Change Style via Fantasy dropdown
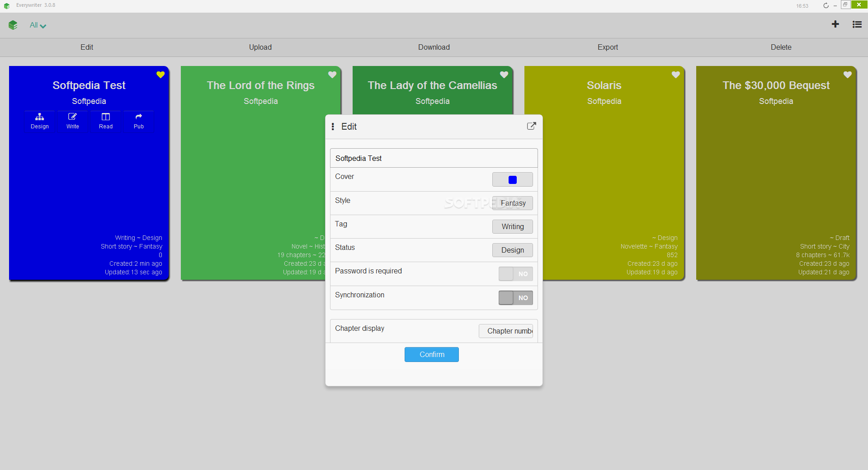The width and height of the screenshot is (868, 470). [x=513, y=203]
